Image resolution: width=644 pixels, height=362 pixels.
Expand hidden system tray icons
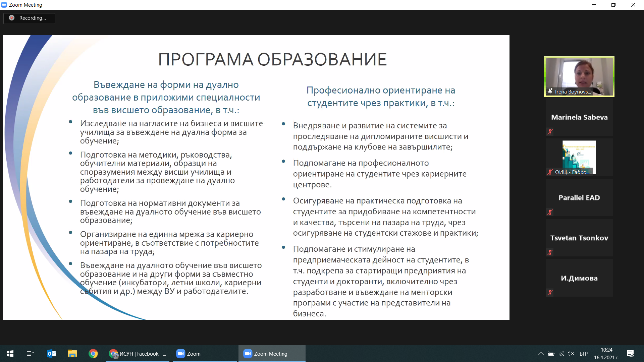pyautogui.click(x=541, y=354)
